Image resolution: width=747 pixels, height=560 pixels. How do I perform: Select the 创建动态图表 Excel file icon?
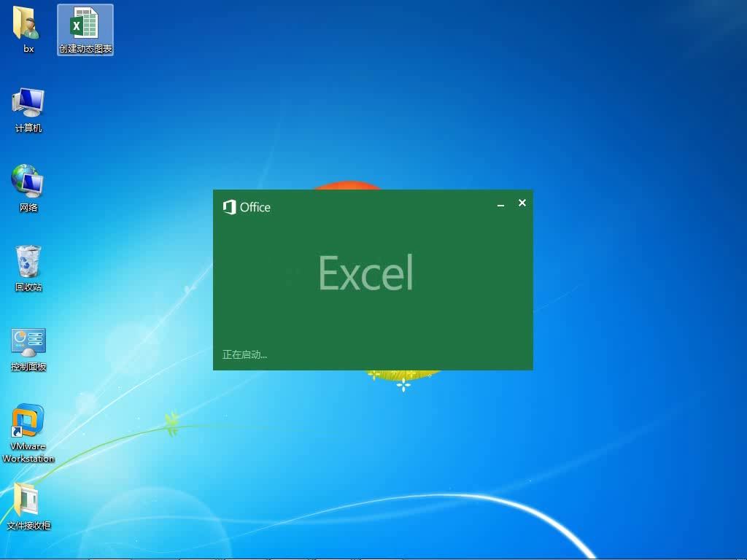(85, 23)
